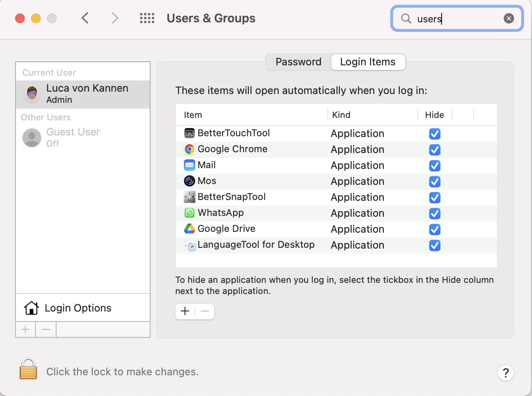532x396 pixels.
Task: Disable Hide for LanguageTool for Desktop
Action: coord(434,245)
